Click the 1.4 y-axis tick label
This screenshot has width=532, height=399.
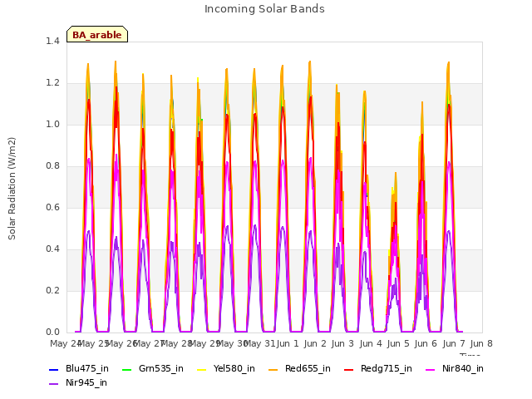52,41
